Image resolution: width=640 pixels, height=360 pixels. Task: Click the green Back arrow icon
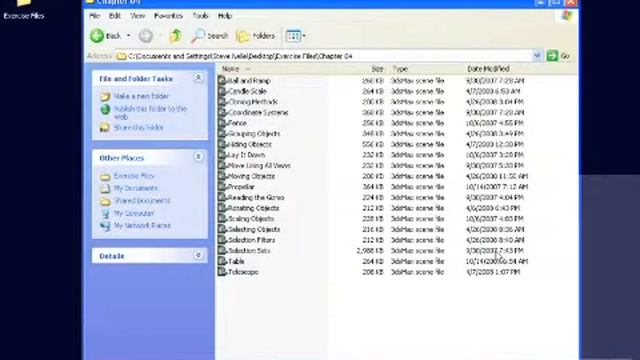tap(97, 36)
